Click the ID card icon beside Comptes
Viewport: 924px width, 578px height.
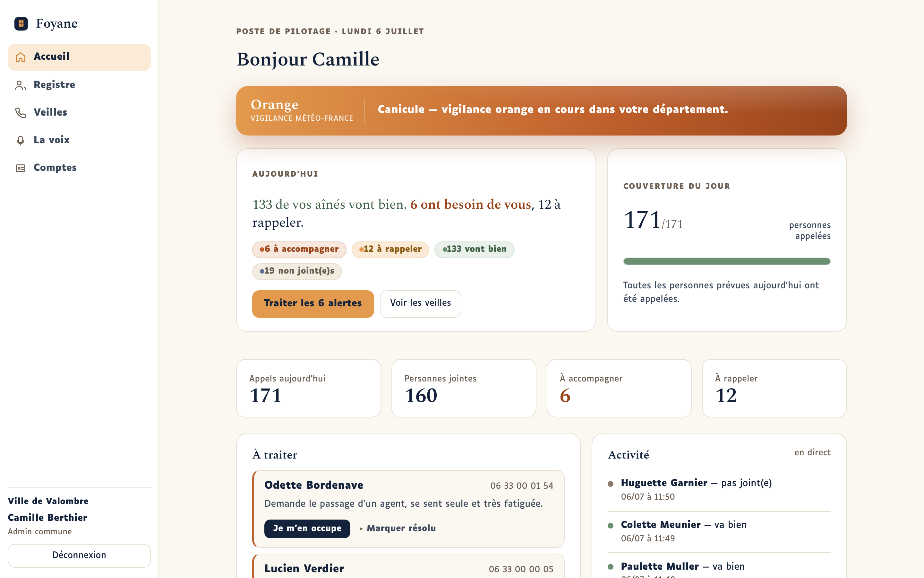click(x=21, y=168)
